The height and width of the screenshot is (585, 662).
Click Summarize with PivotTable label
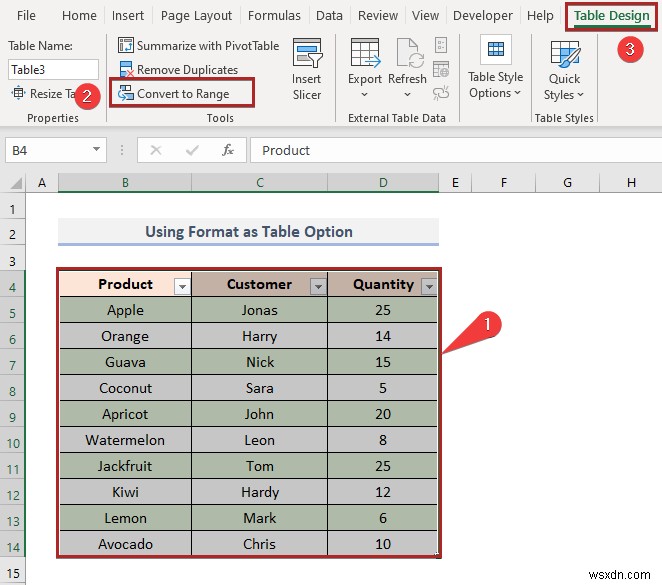pyautogui.click(x=208, y=46)
